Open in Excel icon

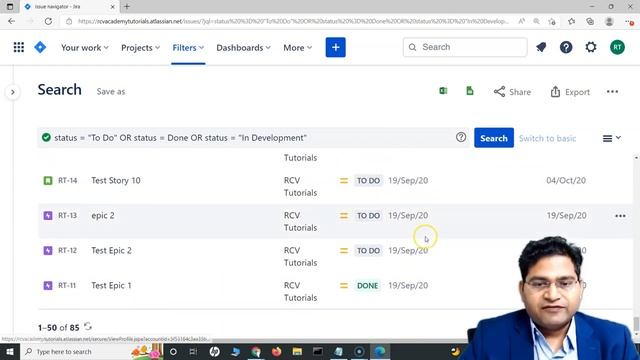[x=443, y=91]
